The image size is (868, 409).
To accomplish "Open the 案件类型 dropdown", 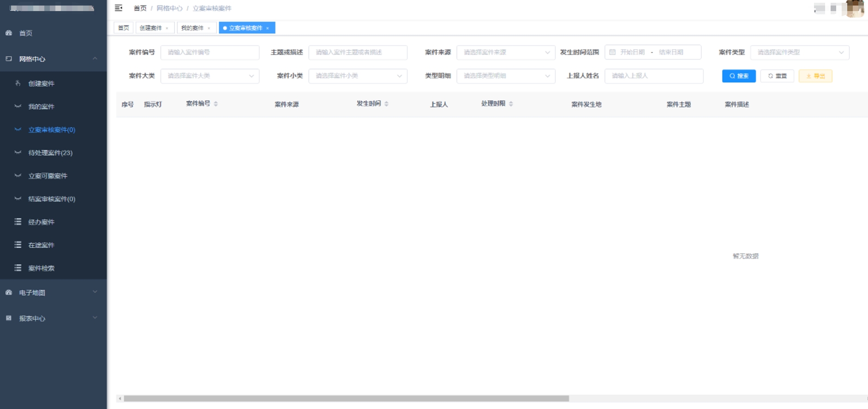I will point(799,52).
